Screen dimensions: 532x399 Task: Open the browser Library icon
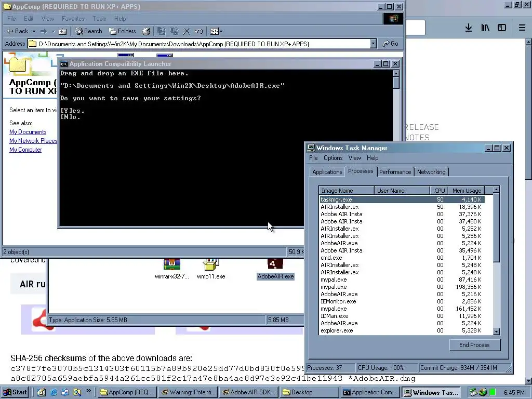(485, 28)
